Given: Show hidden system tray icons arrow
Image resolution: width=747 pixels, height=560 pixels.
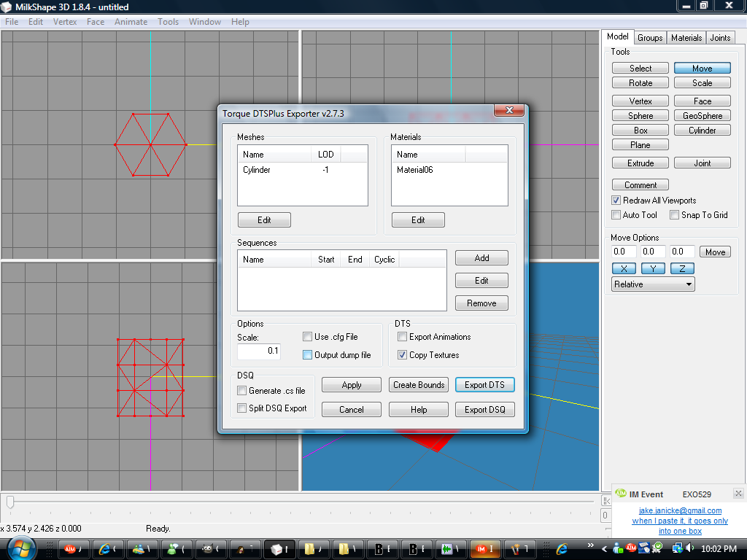Looking at the screenshot, I should [x=604, y=549].
